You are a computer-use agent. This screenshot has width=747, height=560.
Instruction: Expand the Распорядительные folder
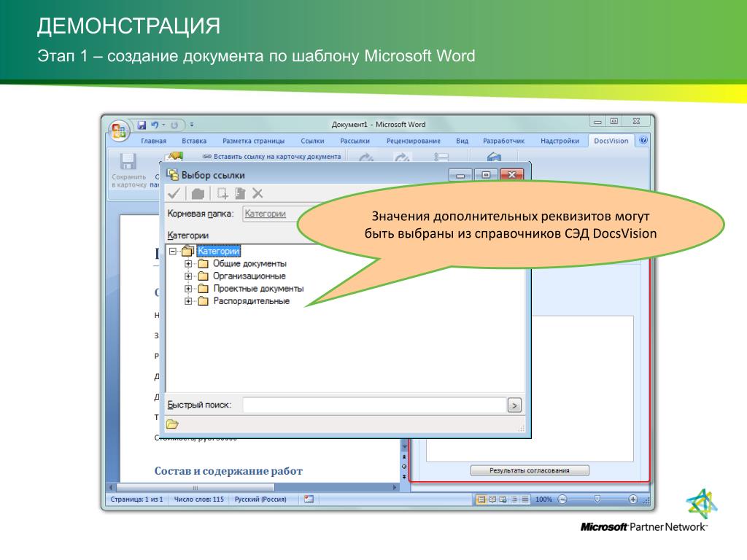(x=188, y=301)
